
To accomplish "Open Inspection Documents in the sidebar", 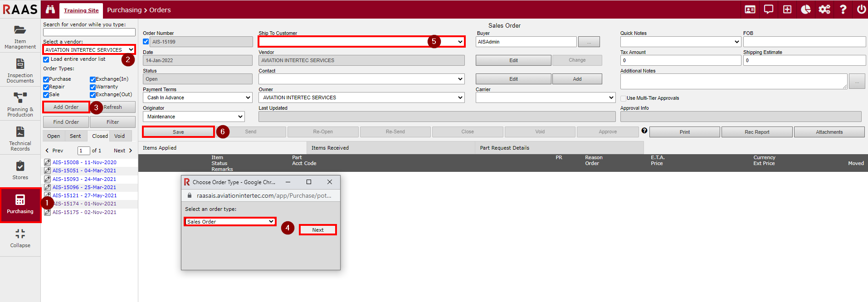I will point(20,70).
